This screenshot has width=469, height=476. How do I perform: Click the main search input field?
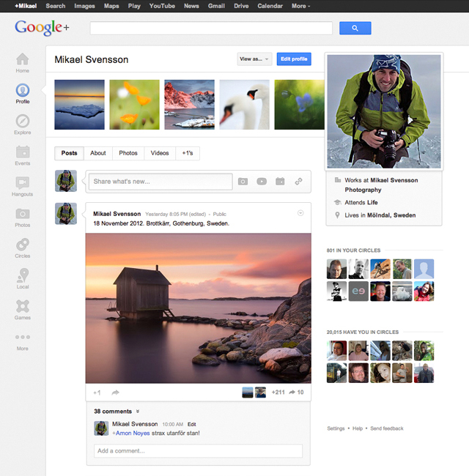(211, 28)
